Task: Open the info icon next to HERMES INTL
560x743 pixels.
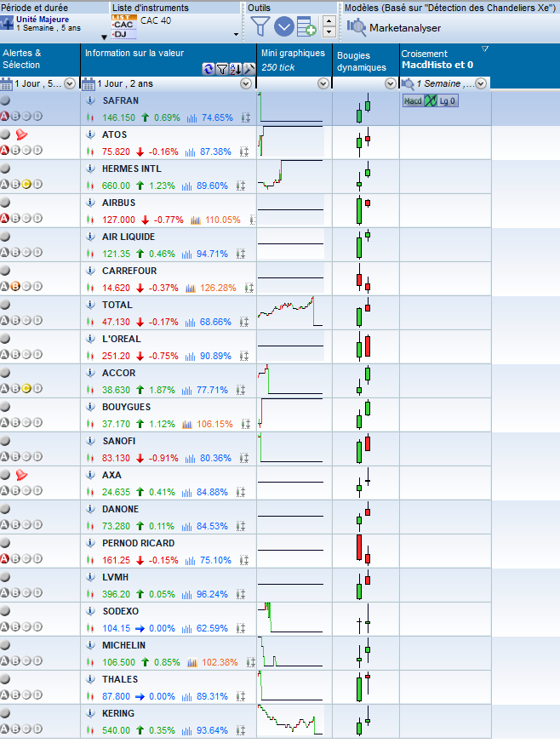Action: [90, 169]
